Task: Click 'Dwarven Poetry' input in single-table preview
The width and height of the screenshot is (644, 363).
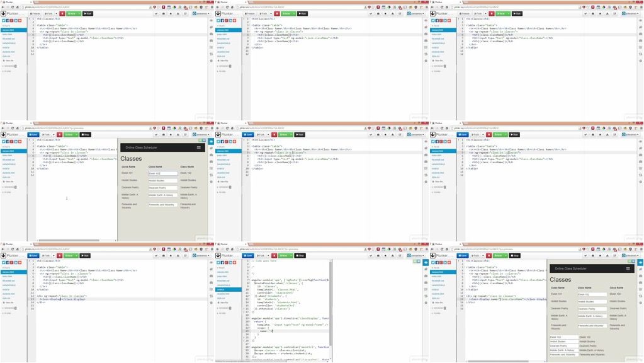Action: click(x=163, y=187)
